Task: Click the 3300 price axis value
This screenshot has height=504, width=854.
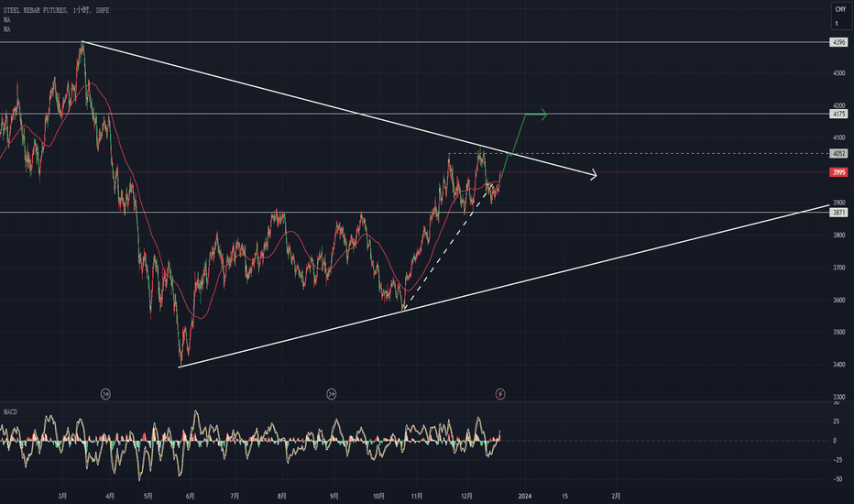Action: (838, 397)
